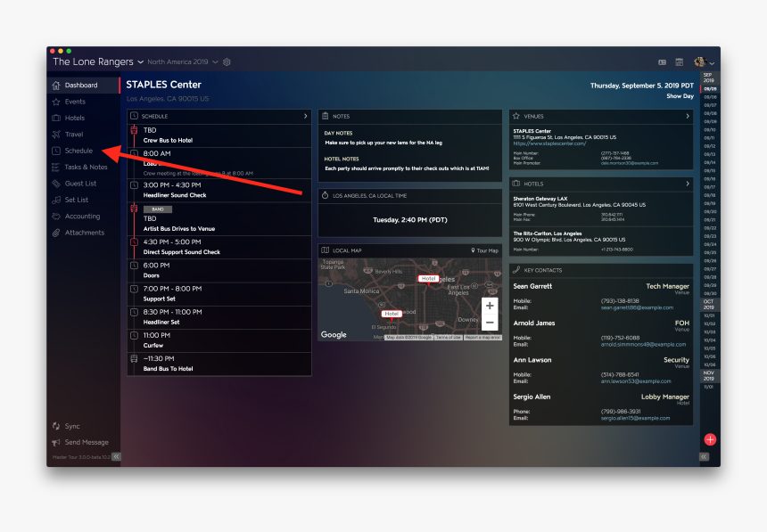This screenshot has width=767, height=532.
Task: Expand The Lone Rangers organization dropdown
Action: point(140,62)
